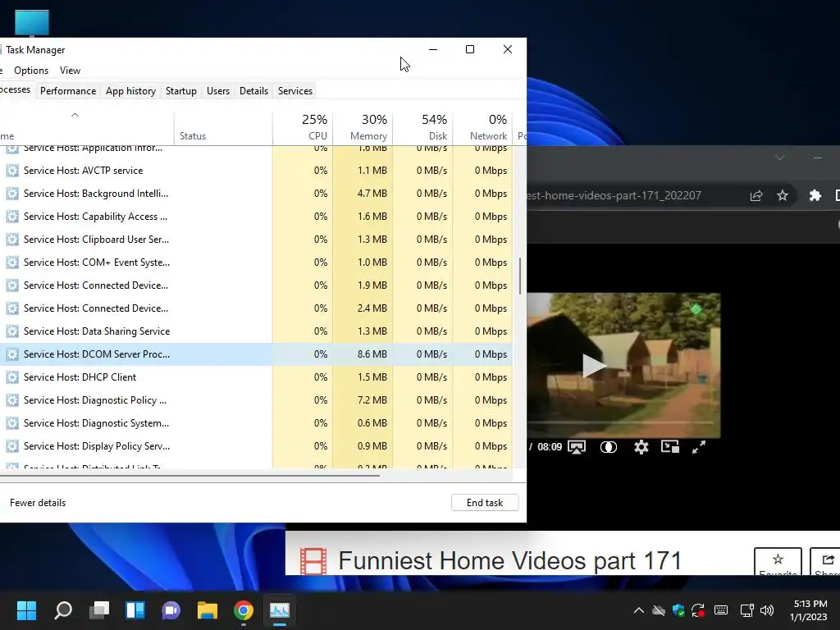
Task: Select Service Host: AVCTP service row
Action: click(256, 171)
